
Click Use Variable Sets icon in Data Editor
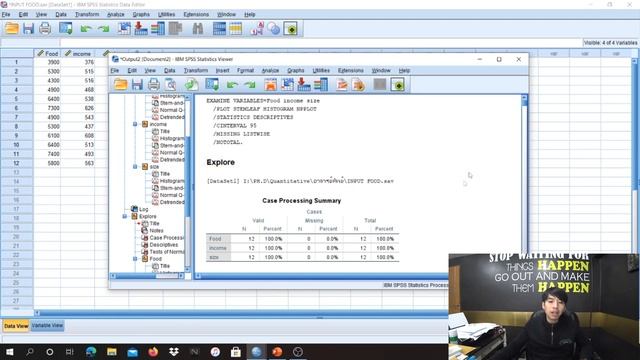(273, 29)
